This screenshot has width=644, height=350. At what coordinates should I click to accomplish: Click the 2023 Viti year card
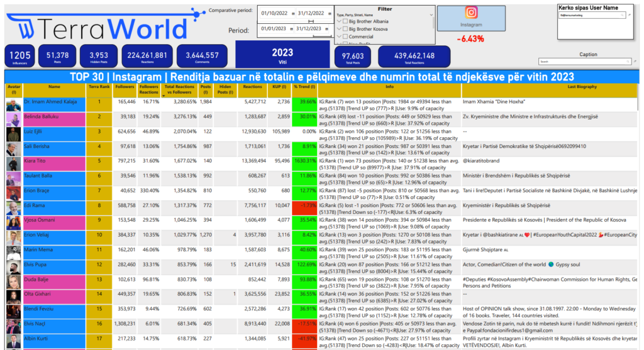point(282,54)
